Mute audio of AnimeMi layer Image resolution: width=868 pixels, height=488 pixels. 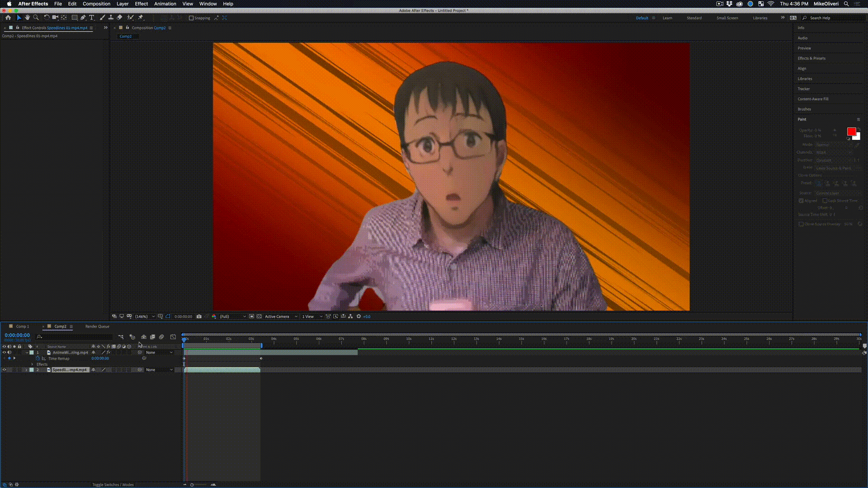(x=9, y=352)
